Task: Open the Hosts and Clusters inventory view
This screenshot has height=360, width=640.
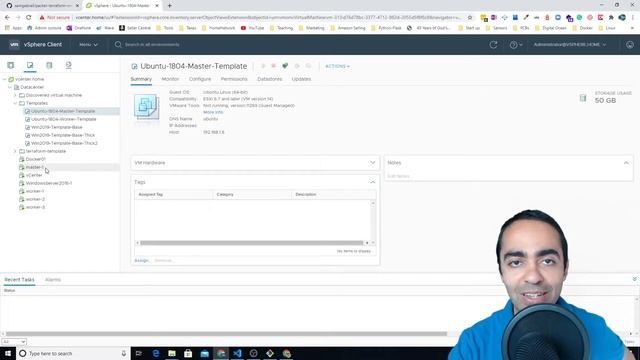Action: [x=11, y=65]
